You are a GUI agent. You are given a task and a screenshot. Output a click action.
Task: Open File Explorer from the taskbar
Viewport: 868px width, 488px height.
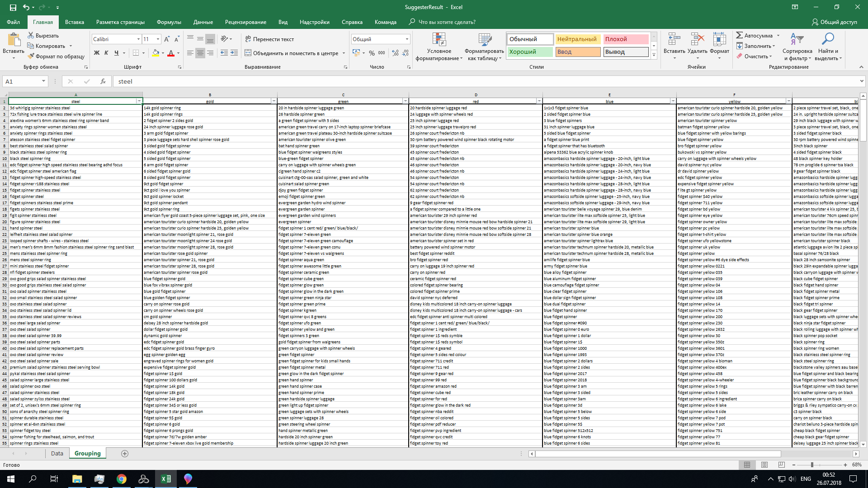click(77, 479)
